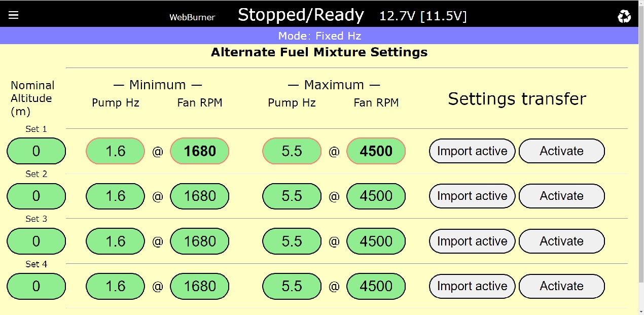Viewport: 644px width, 315px height.
Task: Click Import active for Set 1
Action: [472, 151]
